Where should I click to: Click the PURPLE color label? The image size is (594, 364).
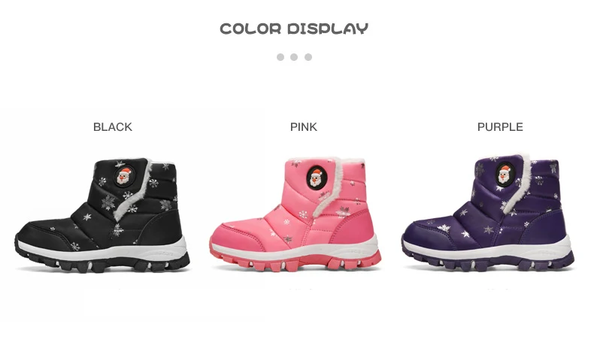(x=500, y=127)
